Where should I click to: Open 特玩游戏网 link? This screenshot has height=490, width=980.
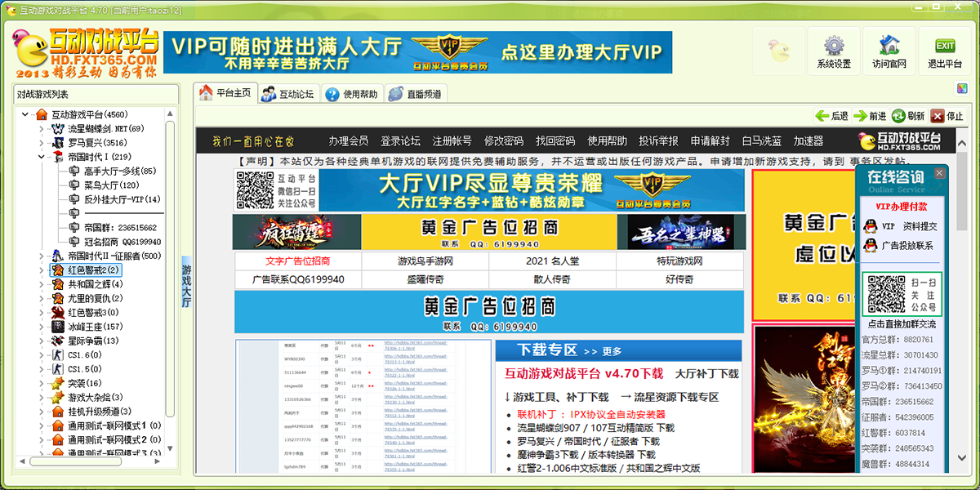click(679, 261)
